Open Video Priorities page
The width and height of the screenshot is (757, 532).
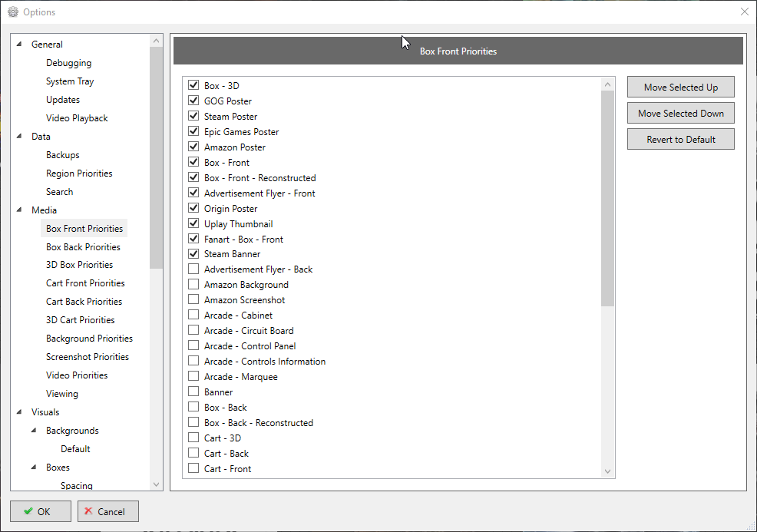click(77, 375)
